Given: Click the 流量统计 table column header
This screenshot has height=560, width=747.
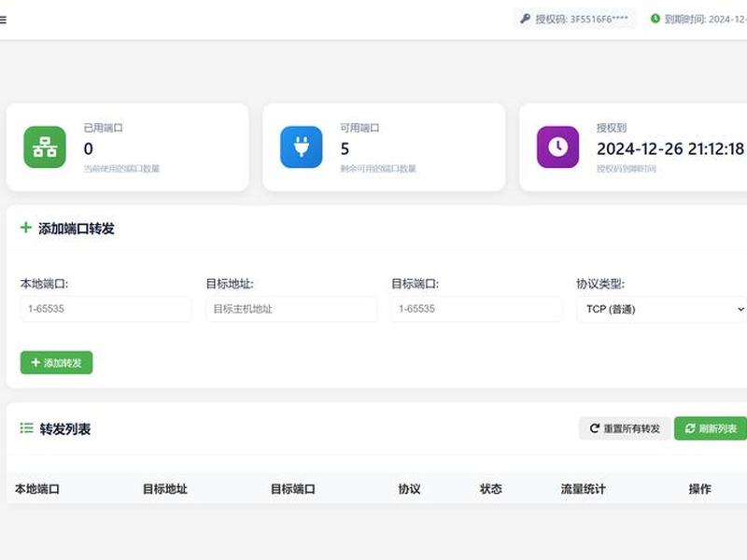Looking at the screenshot, I should (583, 489).
